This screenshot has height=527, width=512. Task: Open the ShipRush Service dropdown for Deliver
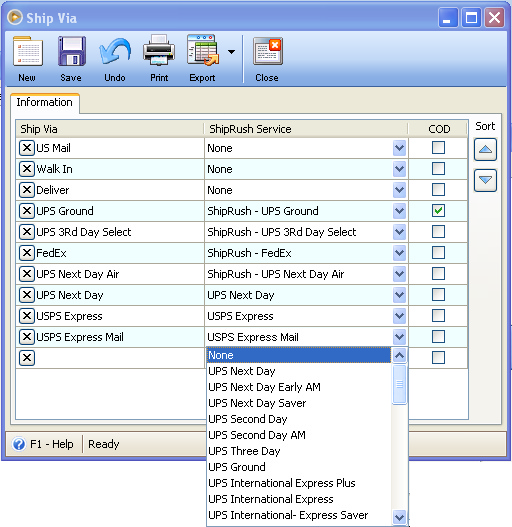(399, 190)
